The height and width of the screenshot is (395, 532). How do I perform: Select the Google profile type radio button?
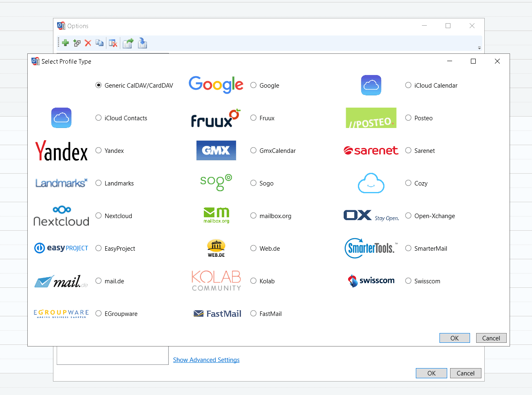tap(265, 85)
